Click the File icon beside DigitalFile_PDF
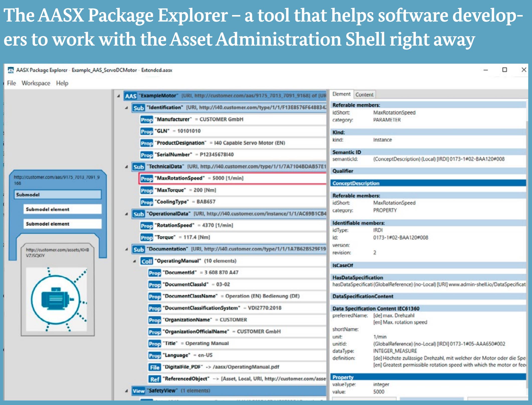 tap(155, 367)
